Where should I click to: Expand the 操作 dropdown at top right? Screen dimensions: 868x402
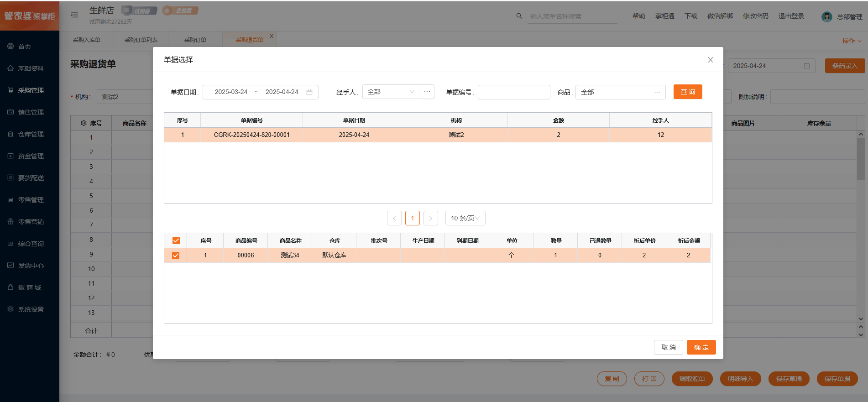[852, 41]
